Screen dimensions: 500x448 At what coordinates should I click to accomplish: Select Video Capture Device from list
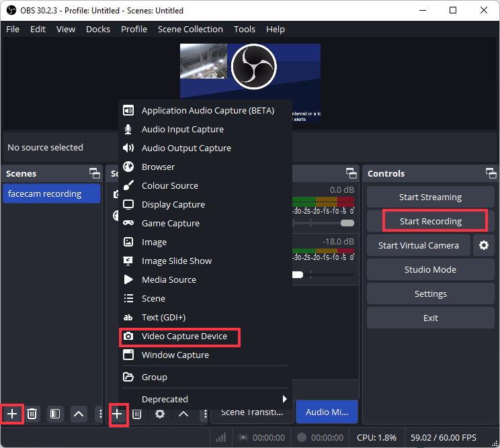coord(184,336)
